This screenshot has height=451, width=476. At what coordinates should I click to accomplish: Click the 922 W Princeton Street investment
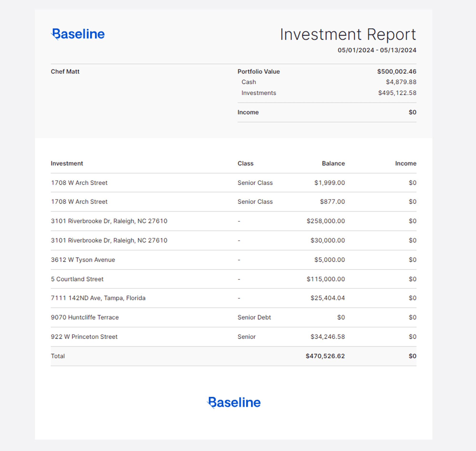pyautogui.click(x=84, y=337)
